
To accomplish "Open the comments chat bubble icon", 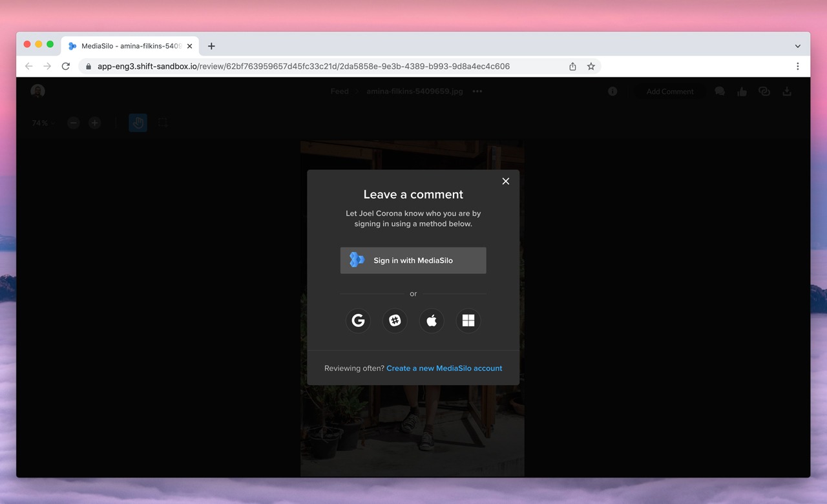I will 720,92.
